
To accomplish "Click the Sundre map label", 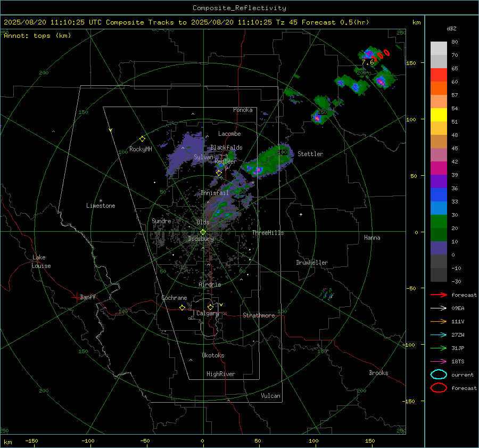I will point(161,221).
